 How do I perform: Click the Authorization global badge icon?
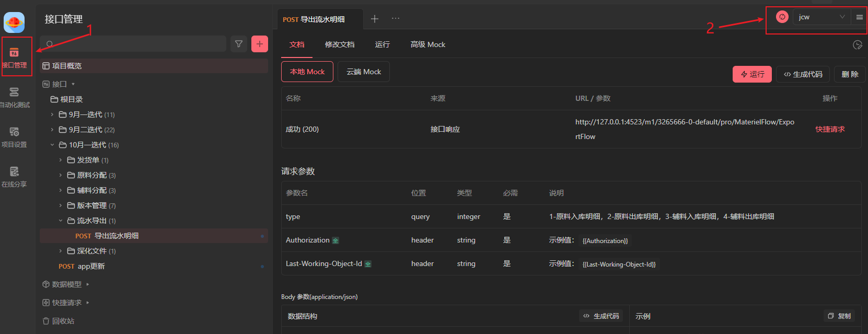click(x=335, y=240)
